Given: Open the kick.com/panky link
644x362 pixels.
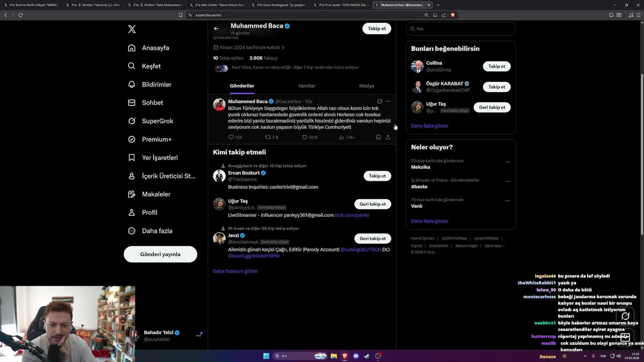Looking at the screenshot, I should (352, 215).
